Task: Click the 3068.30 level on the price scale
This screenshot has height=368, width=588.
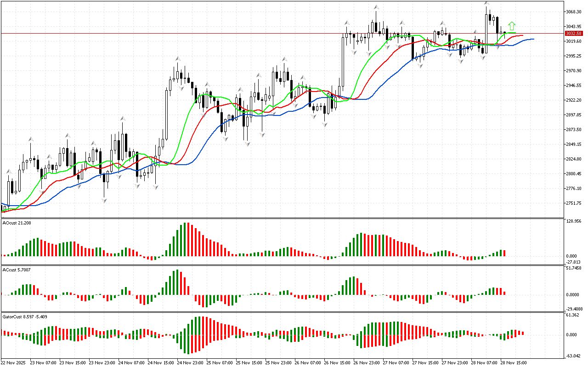Action: click(x=574, y=11)
